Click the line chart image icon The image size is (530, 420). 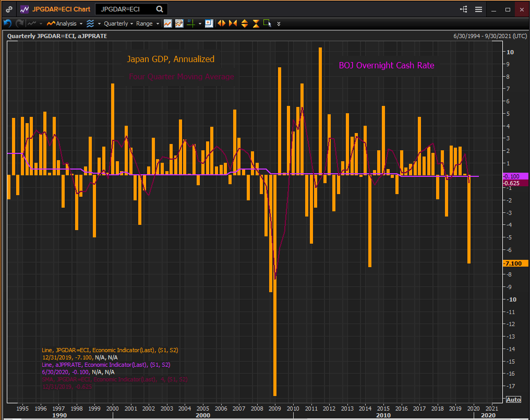(x=167, y=23)
